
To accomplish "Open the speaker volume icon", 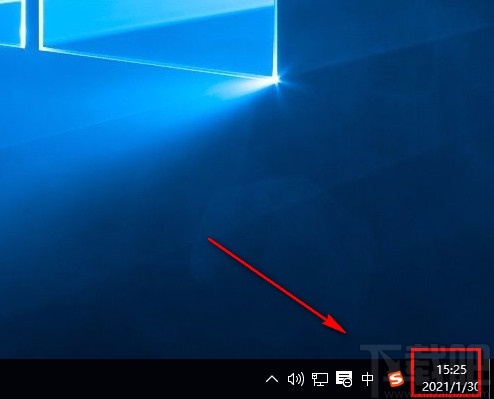I will 296,379.
